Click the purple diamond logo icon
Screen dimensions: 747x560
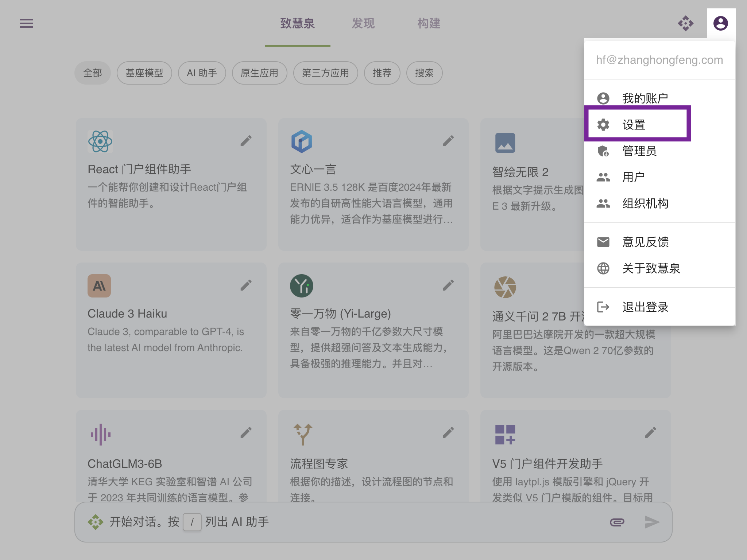click(x=686, y=23)
